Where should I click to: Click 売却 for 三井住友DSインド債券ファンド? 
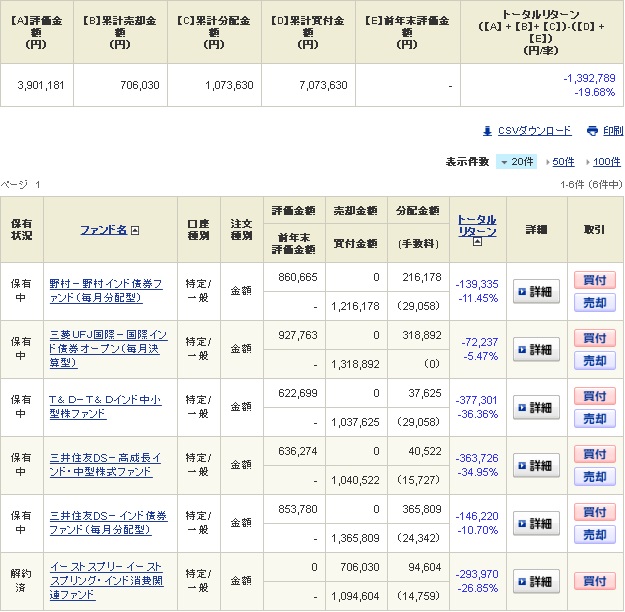click(594, 535)
